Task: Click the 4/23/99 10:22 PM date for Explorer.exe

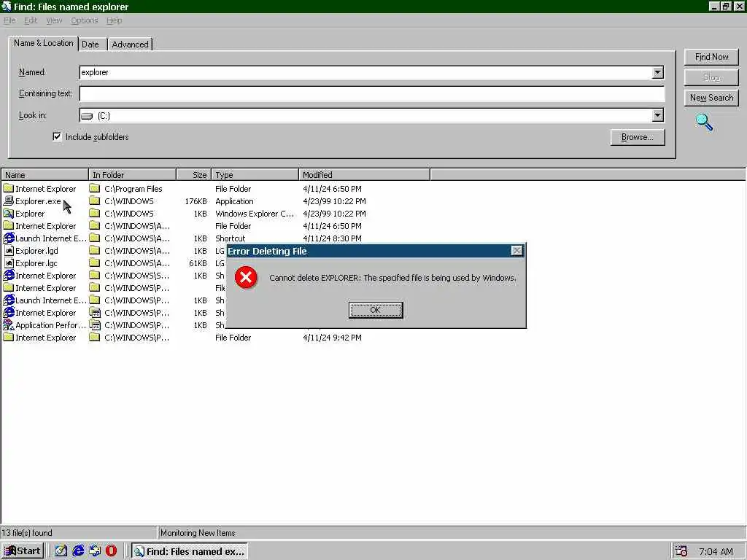Action: pos(334,201)
